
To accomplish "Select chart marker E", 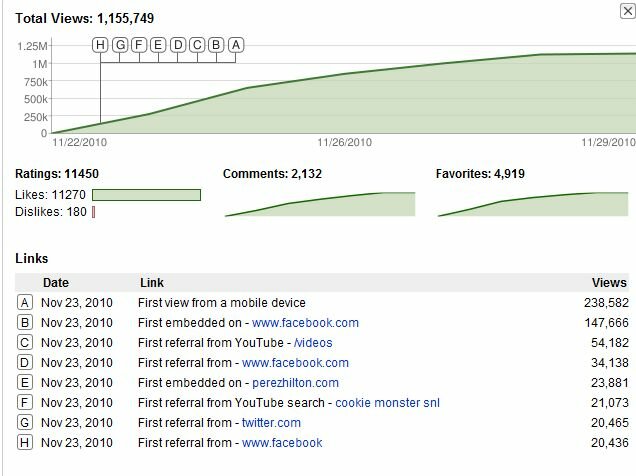I will coord(158,45).
